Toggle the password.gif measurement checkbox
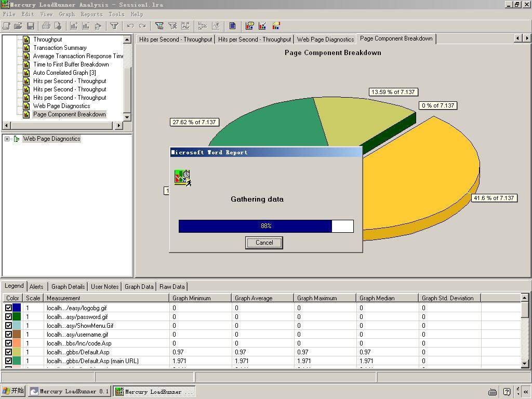This screenshot has height=399, width=532. pos(8,317)
